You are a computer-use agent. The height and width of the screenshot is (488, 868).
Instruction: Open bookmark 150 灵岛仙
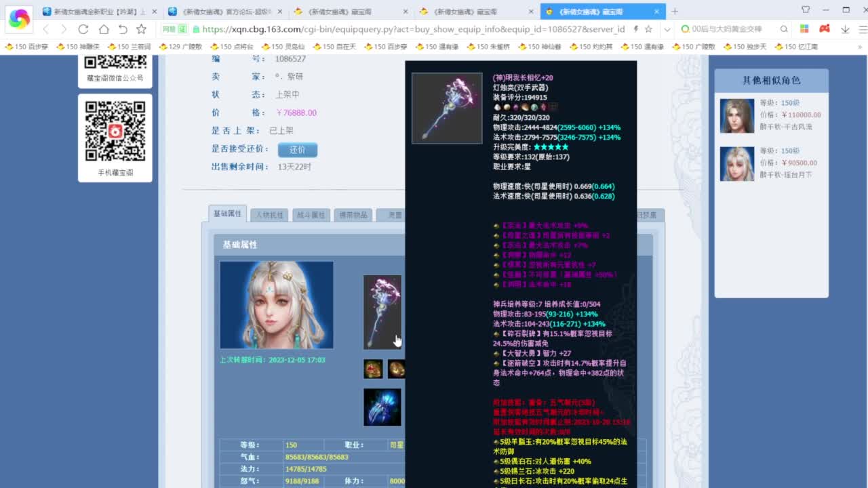click(283, 47)
